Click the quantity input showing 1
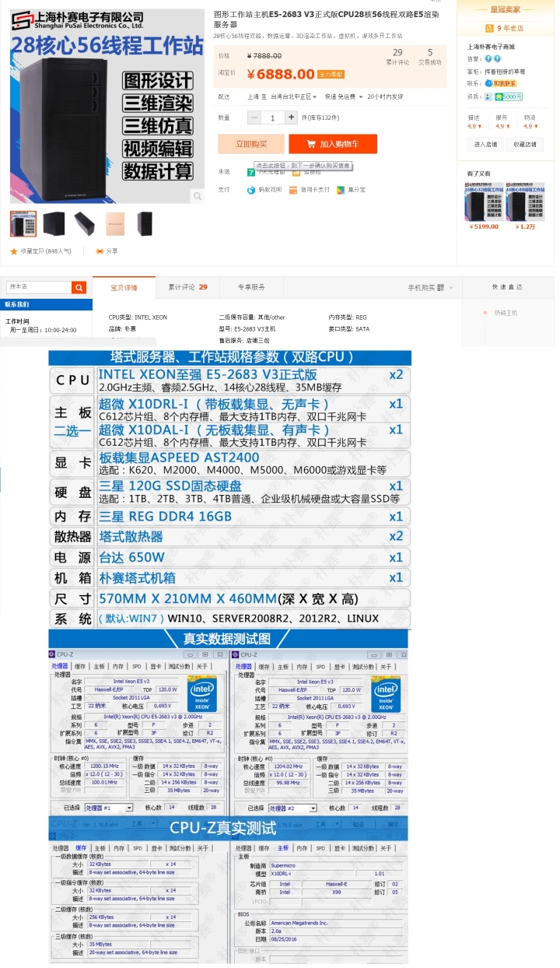The image size is (560, 968). (272, 117)
